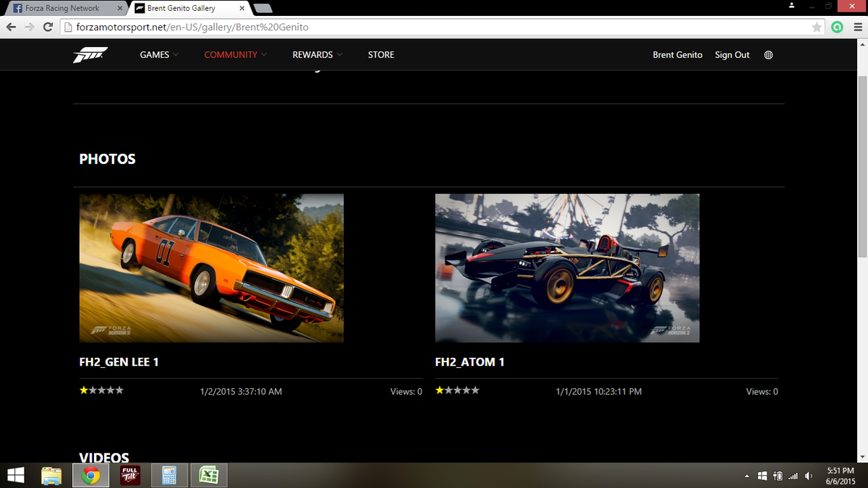
Task: Open a new browser tab
Action: point(263,9)
